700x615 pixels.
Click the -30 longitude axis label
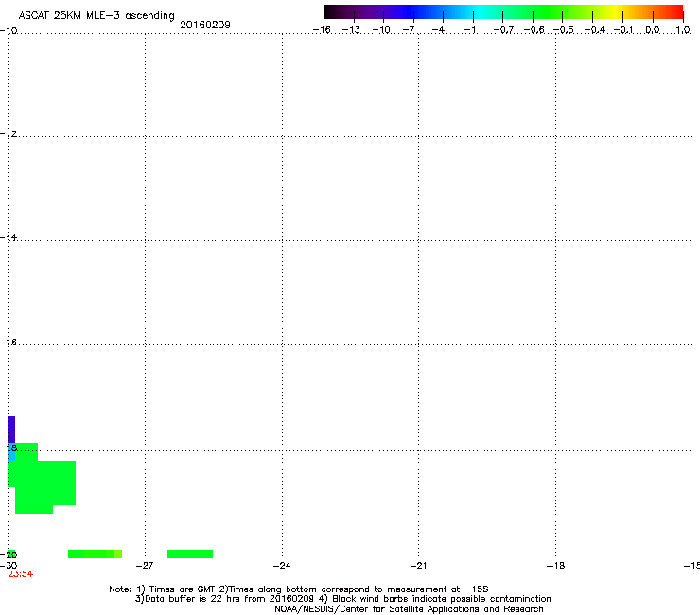9,566
